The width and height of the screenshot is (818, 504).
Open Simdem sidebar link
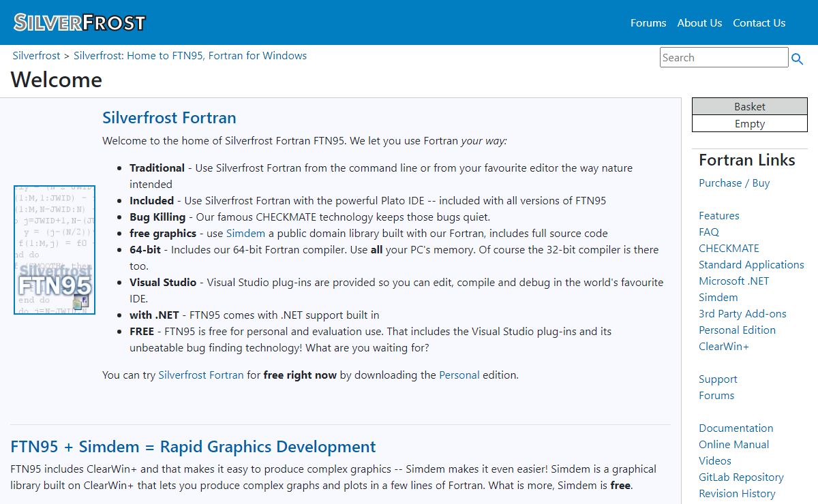[718, 297]
